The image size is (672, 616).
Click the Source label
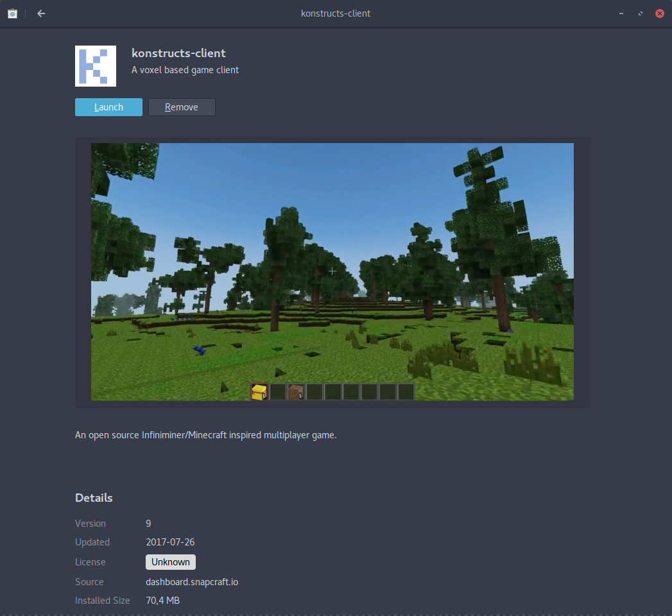tap(90, 582)
